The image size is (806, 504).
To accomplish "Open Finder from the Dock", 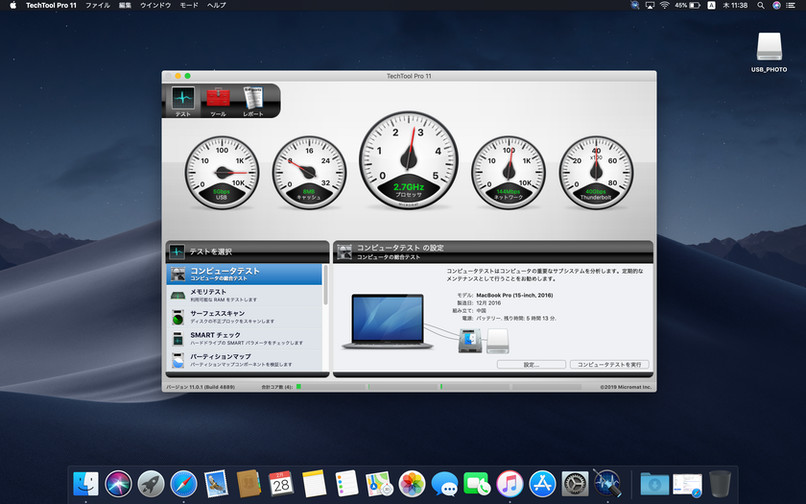I will (85, 483).
